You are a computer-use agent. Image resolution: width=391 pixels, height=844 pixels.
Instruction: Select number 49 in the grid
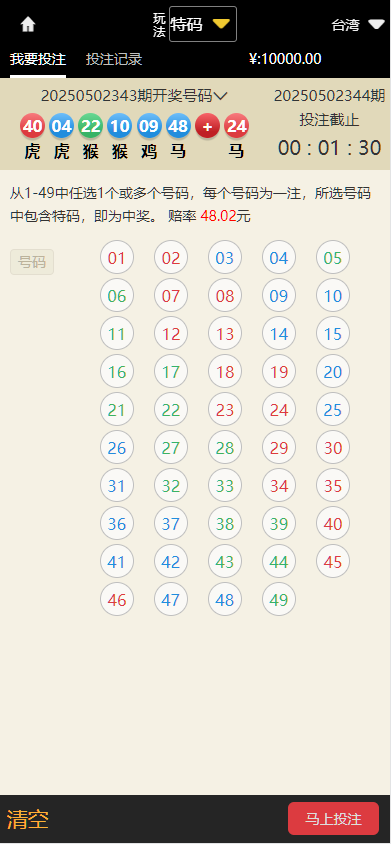pos(279,600)
